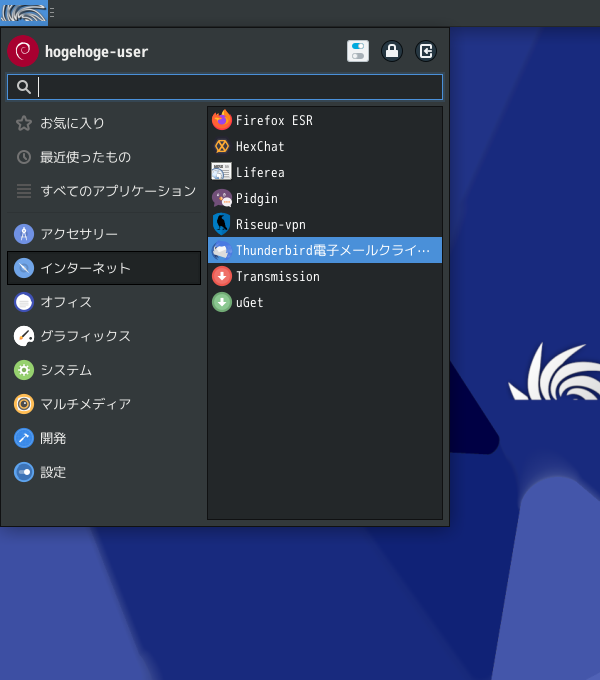Click the Pidgin chat icon
This screenshot has height=680, width=600.
click(x=222, y=198)
